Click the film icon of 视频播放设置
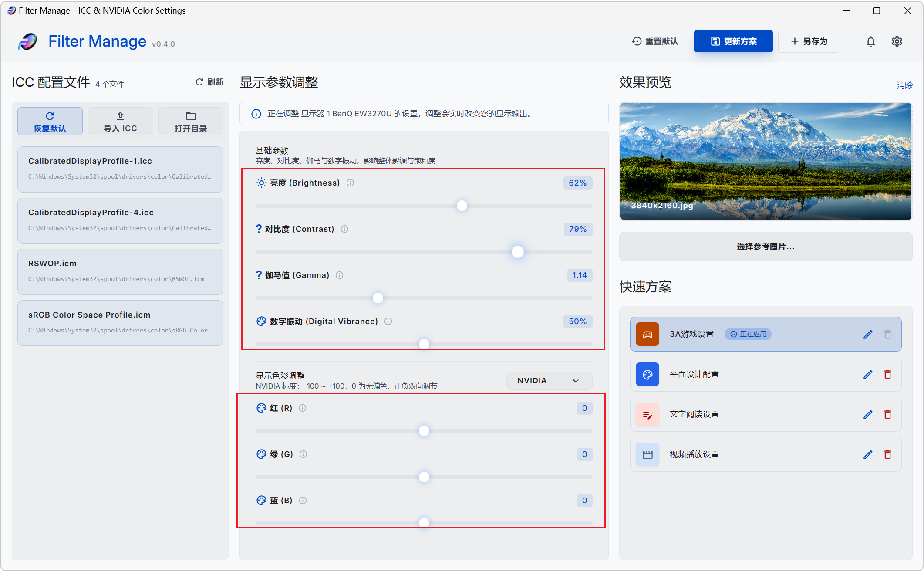 tap(647, 455)
